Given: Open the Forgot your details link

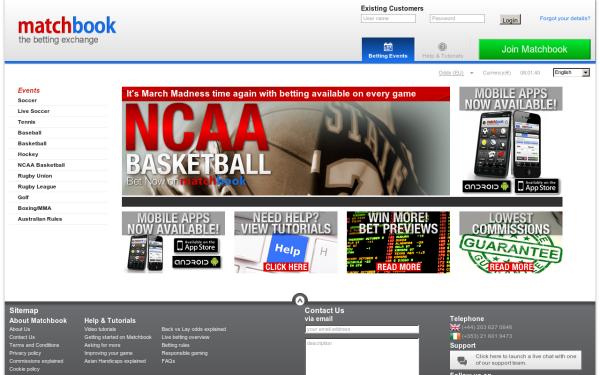Looking at the screenshot, I should (x=564, y=18).
